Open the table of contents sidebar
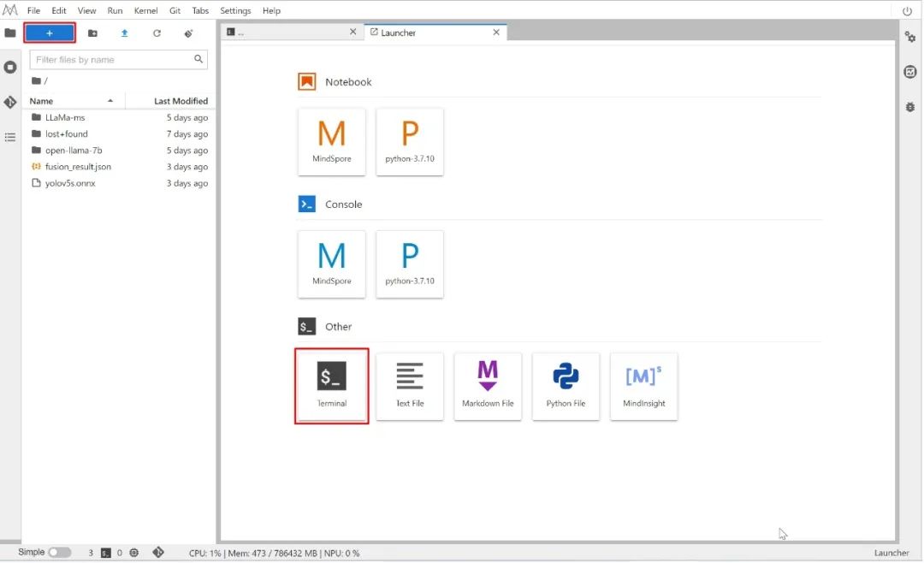Viewport: 924px width, 563px height. [10, 138]
